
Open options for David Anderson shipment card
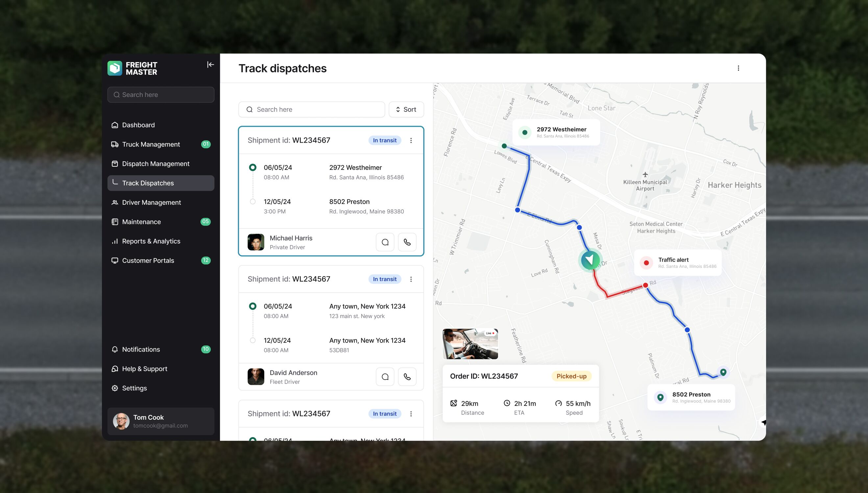coord(411,279)
